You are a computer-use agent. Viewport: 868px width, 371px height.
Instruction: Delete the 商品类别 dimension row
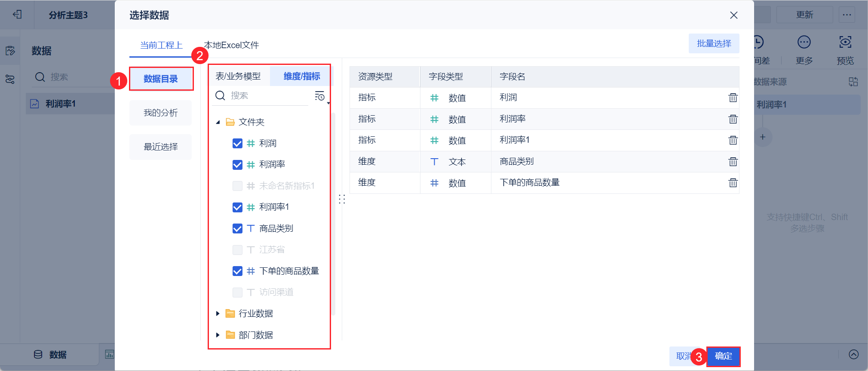coord(733,162)
